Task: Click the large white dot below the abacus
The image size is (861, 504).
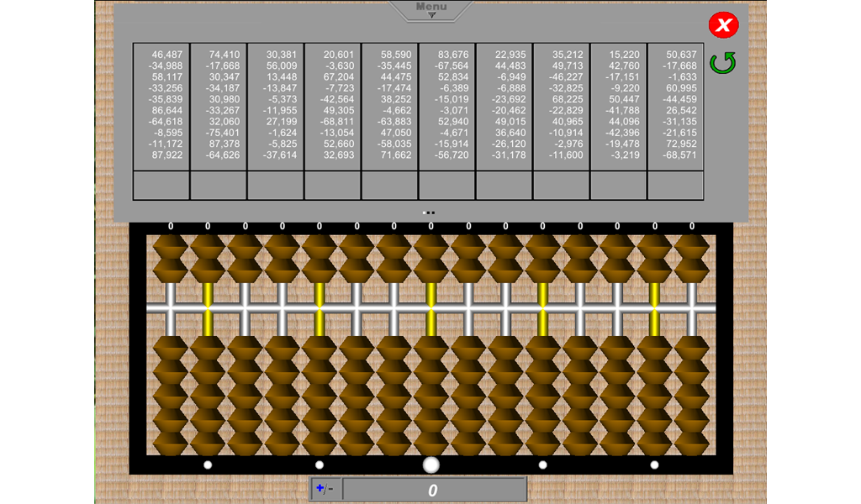Action: (x=431, y=465)
